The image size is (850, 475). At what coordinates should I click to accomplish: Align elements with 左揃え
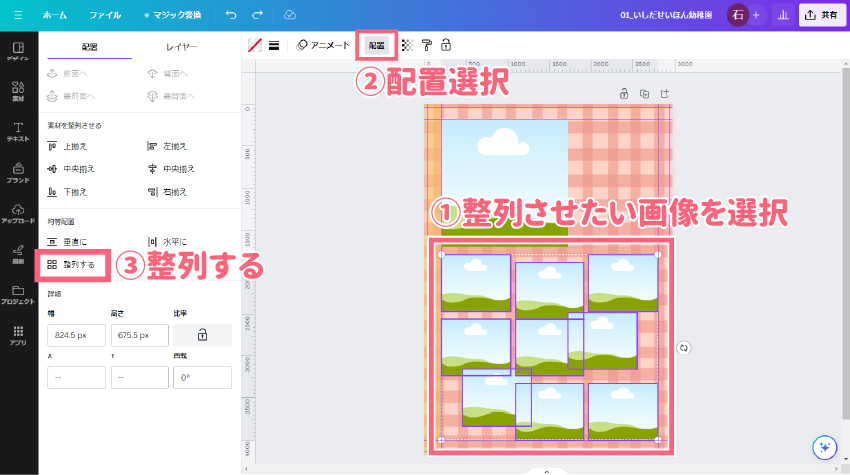(x=168, y=146)
